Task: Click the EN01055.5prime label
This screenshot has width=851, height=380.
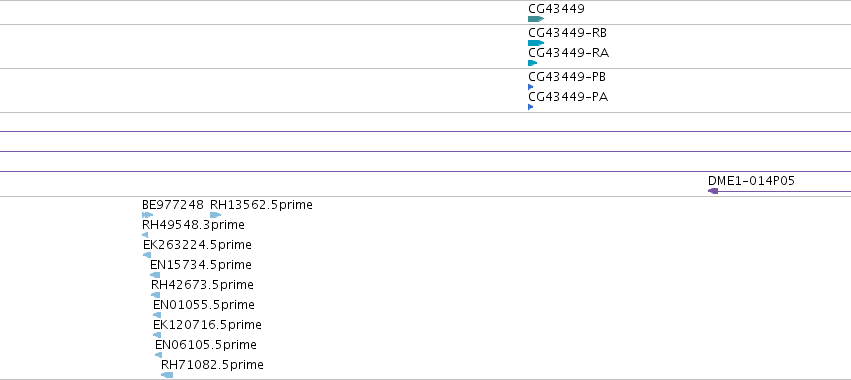Action: coord(204,305)
